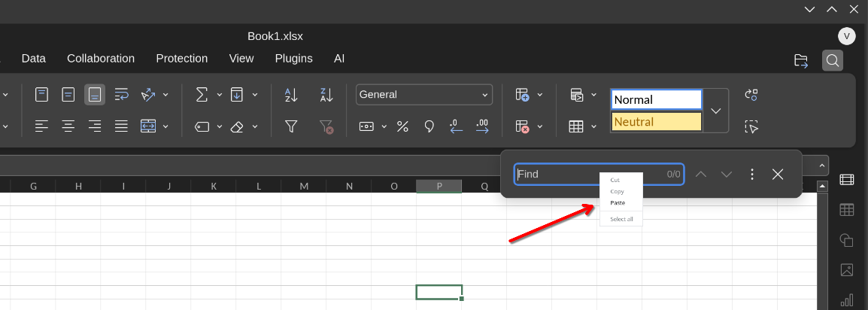Sort descending Z to A
The height and width of the screenshot is (310, 868).
coord(326,95)
